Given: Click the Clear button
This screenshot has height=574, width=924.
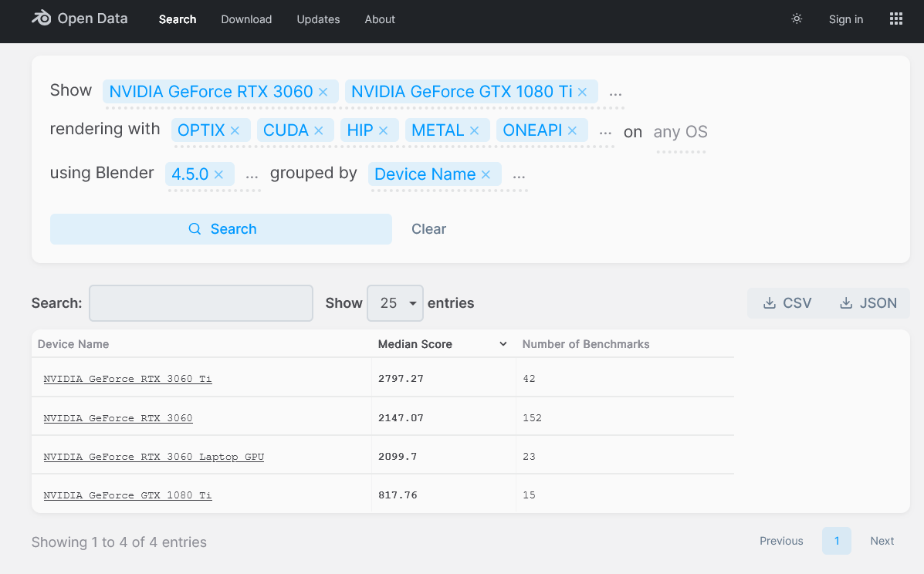Looking at the screenshot, I should [x=428, y=229].
